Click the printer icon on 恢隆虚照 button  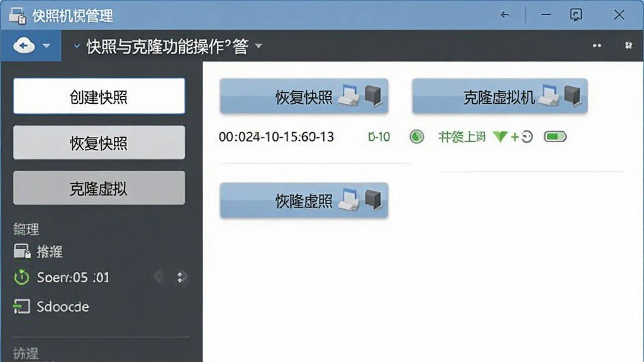pyautogui.click(x=349, y=200)
